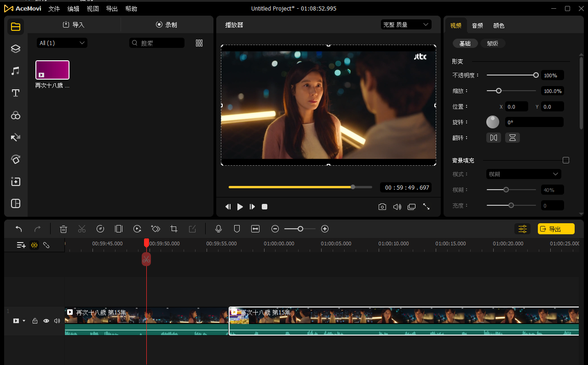
Task: Take a snapshot of the preview frame
Action: tap(382, 207)
